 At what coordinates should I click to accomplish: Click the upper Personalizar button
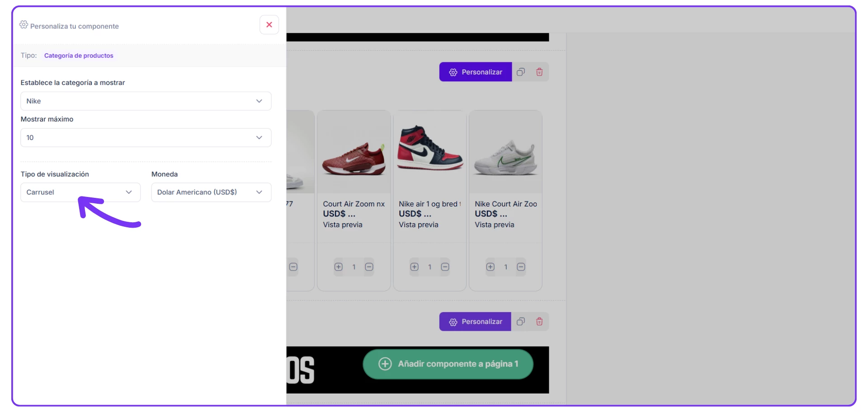[475, 72]
